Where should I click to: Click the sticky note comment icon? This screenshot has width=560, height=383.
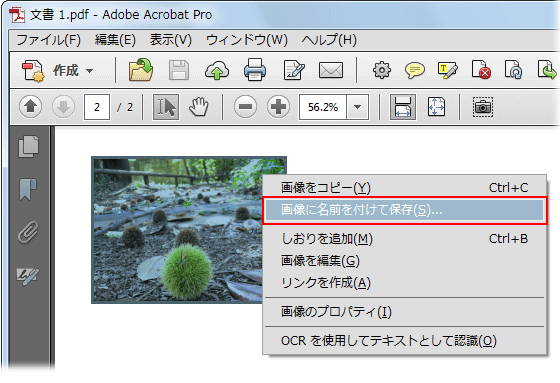point(415,70)
